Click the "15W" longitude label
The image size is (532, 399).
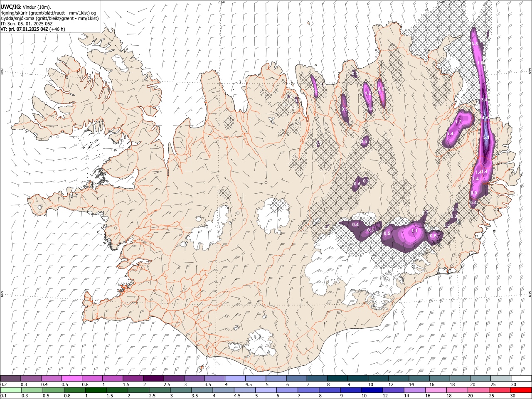(440, 2)
